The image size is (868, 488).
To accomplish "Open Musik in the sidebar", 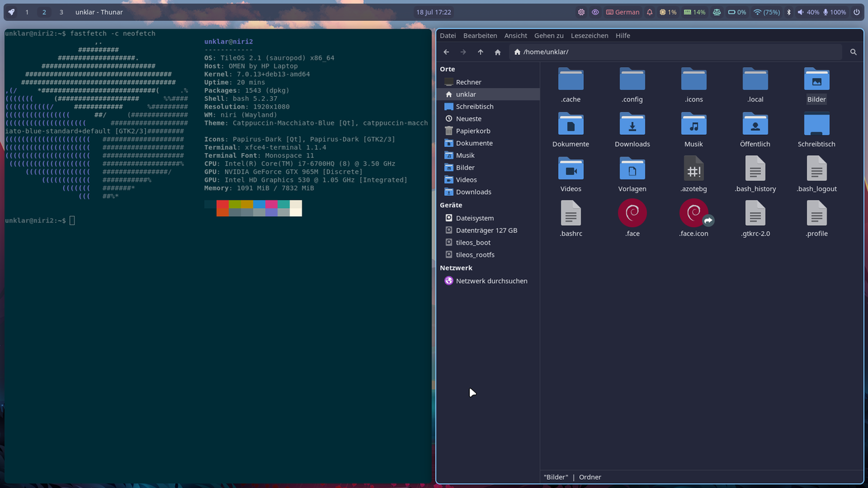I will click(488, 155).
